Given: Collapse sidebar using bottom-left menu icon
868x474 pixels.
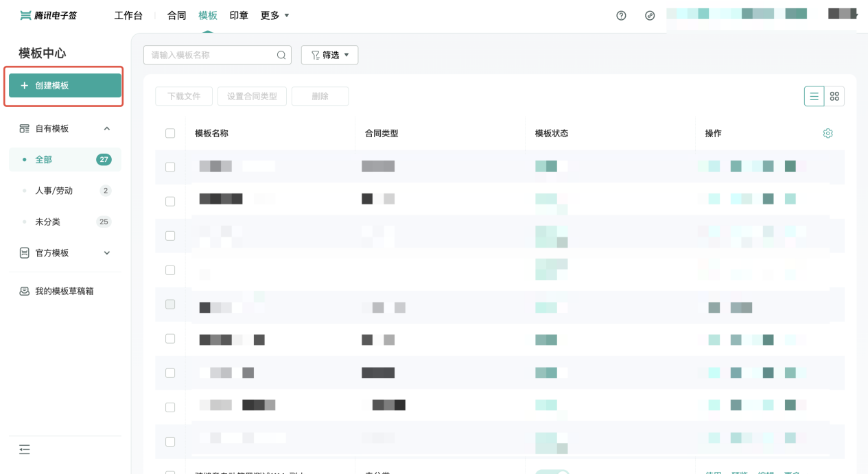Looking at the screenshot, I should (25, 449).
